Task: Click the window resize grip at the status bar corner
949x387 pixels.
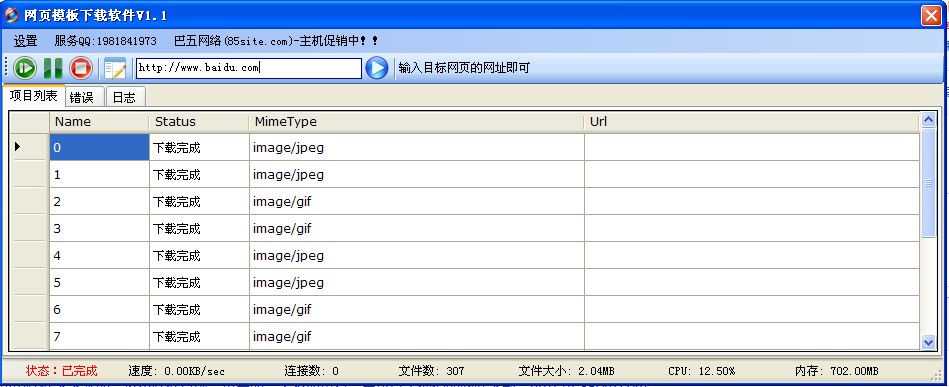Action: 936,374
